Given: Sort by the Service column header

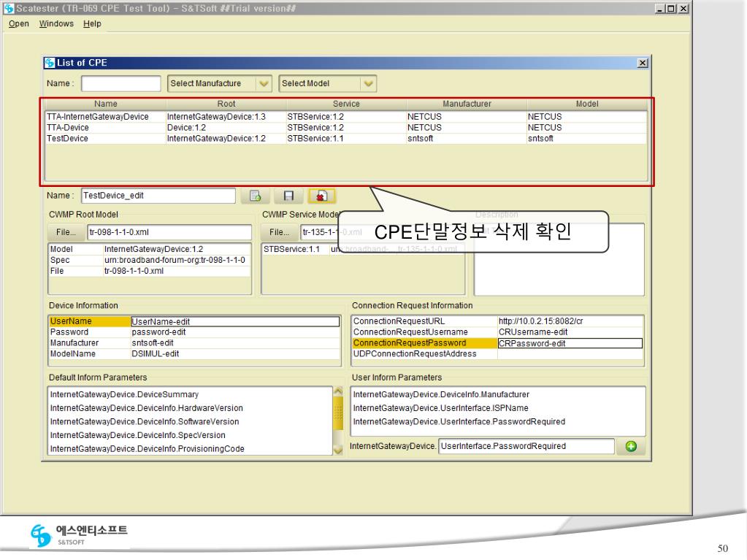Looking at the screenshot, I should (x=346, y=104).
